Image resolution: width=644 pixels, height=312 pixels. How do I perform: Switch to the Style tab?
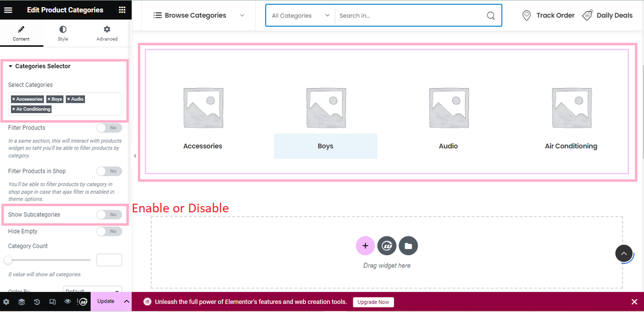[63, 34]
